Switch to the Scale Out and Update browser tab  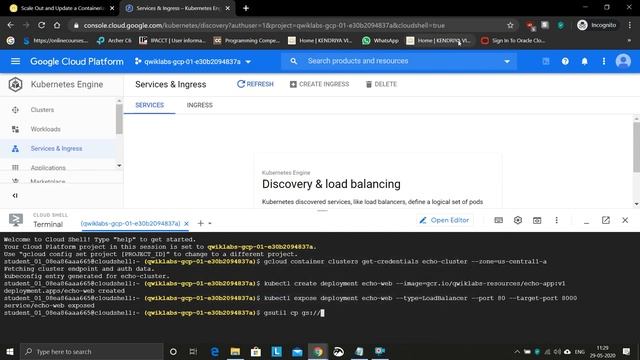point(62,8)
